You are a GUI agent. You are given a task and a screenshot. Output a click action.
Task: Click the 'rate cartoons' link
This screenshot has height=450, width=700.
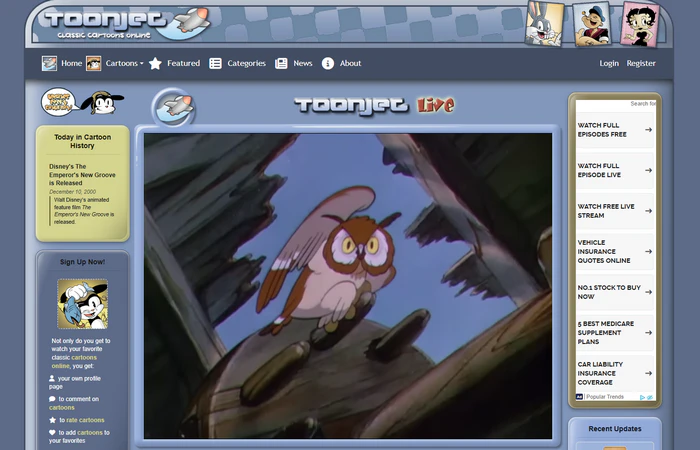coord(85,420)
